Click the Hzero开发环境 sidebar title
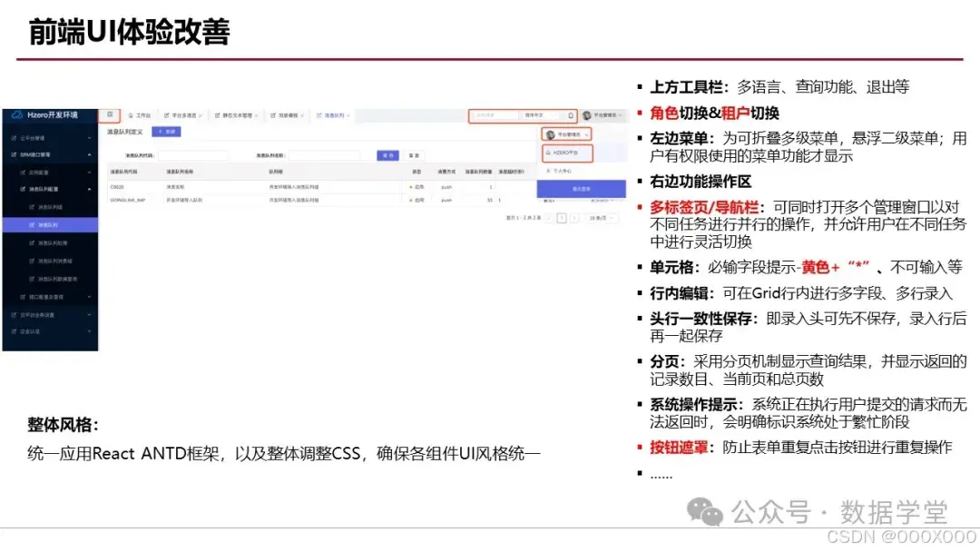The height and width of the screenshot is (552, 980). [x=53, y=115]
